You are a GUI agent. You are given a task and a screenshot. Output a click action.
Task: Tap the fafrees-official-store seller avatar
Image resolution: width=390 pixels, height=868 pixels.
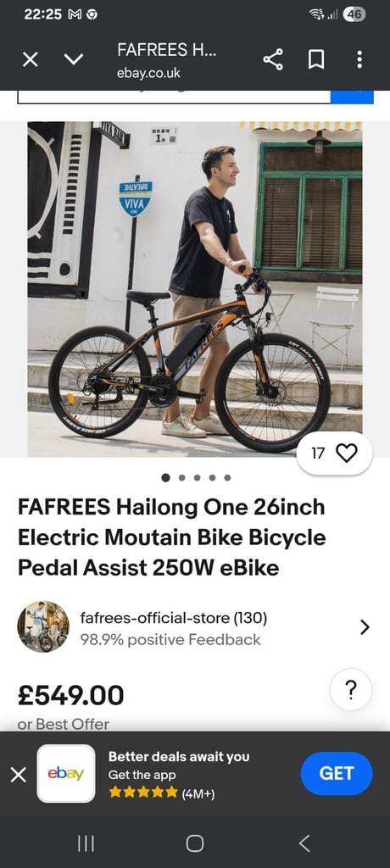tap(43, 626)
